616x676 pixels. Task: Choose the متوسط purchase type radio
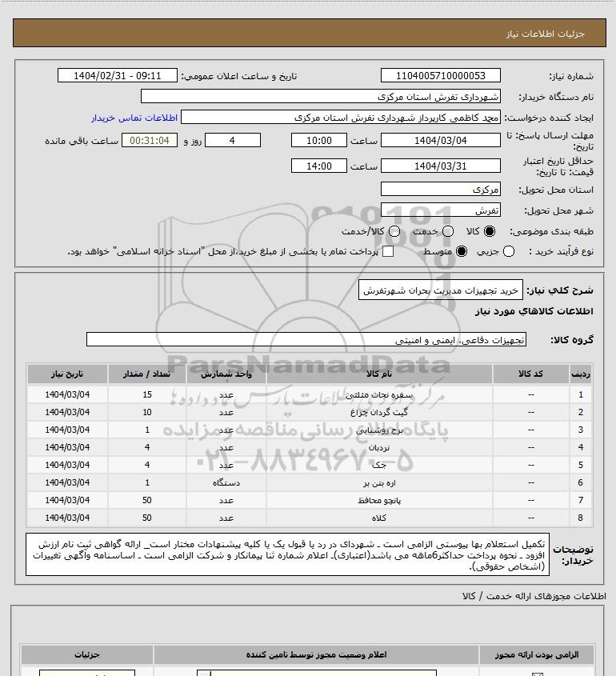[x=462, y=251]
